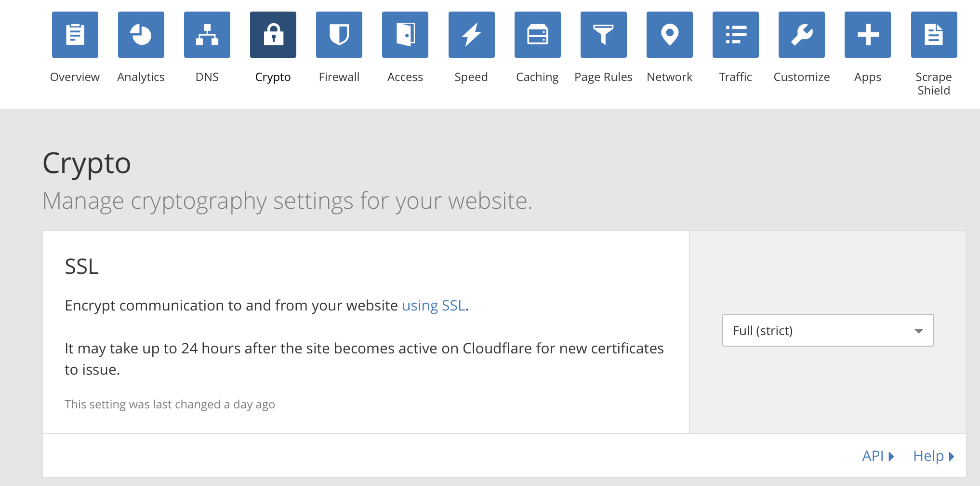Image resolution: width=980 pixels, height=486 pixels.
Task: Open the Customize wrench icon
Action: point(801,34)
